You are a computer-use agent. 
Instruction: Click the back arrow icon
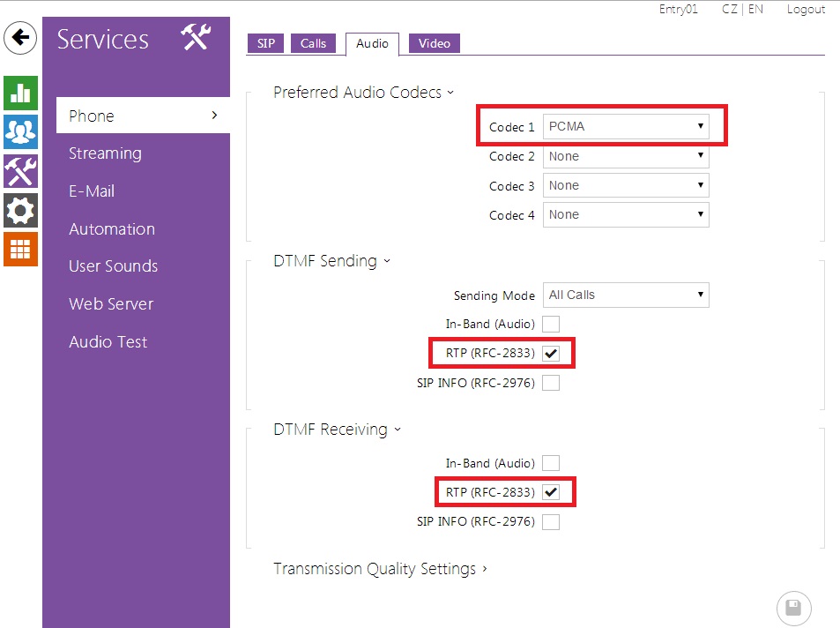(20, 38)
